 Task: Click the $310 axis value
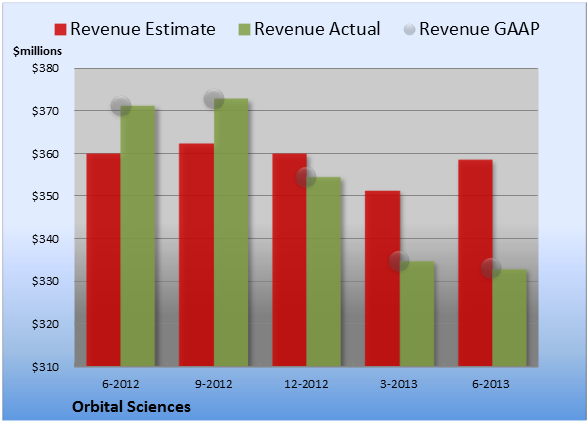pyautogui.click(x=45, y=367)
